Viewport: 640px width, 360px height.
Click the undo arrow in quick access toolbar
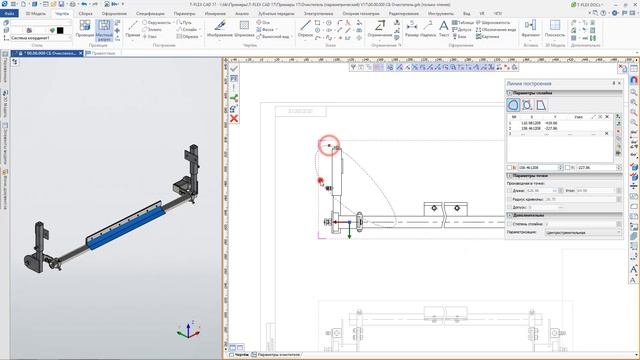84,4
